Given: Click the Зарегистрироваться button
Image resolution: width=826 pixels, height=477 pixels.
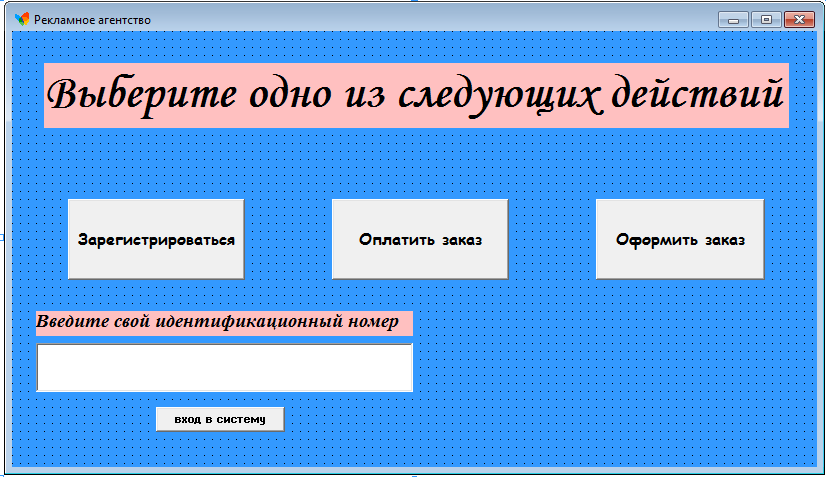Looking at the screenshot, I should point(156,239).
